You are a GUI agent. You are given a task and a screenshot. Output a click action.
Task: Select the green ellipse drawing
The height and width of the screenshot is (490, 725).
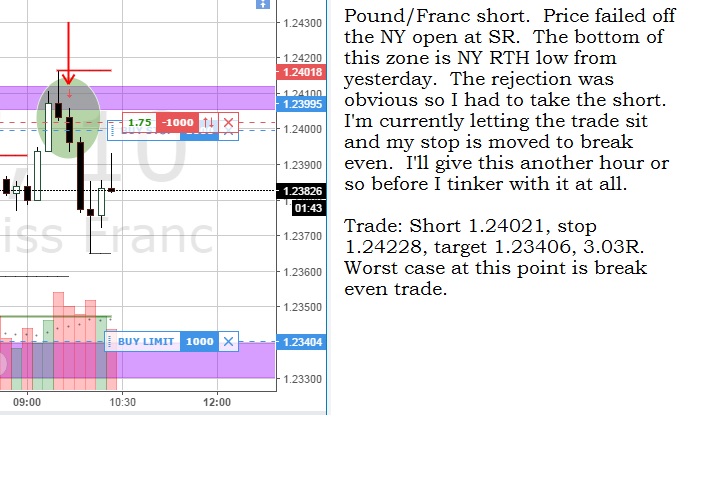[68, 118]
